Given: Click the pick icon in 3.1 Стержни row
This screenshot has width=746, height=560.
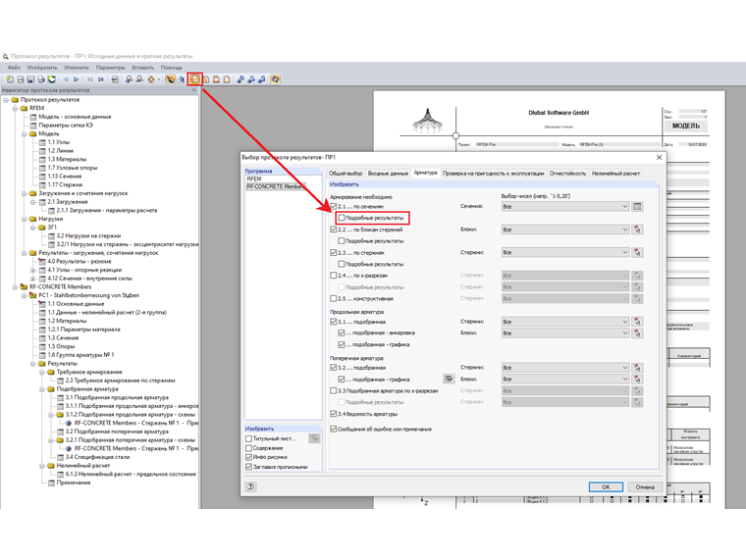Looking at the screenshot, I should coord(637,322).
